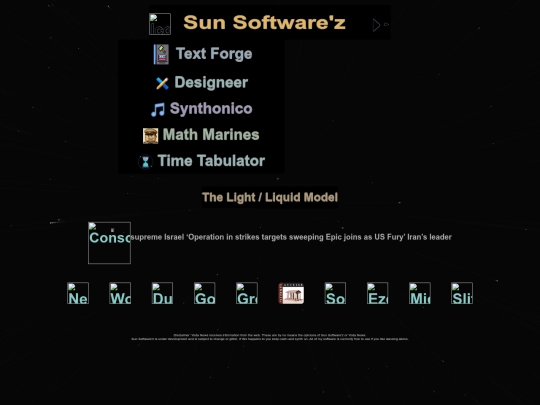The image size is (540, 405).
Task: Click the large play triangle next to the title
Action: tap(376, 25)
